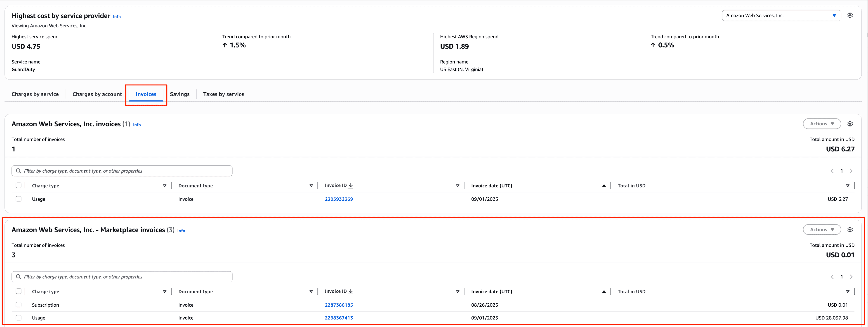
Task: Select all rows in AWS invoices table
Action: click(x=19, y=185)
